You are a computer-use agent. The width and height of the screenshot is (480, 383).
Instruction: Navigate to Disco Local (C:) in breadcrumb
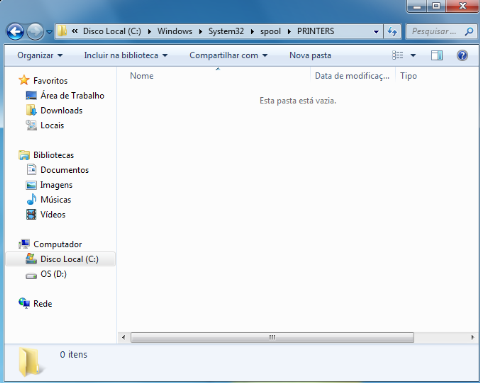tap(112, 31)
